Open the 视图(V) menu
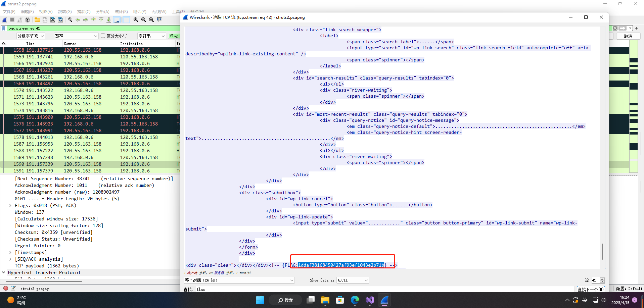Screen dimensions: 644x308 click(46, 11)
